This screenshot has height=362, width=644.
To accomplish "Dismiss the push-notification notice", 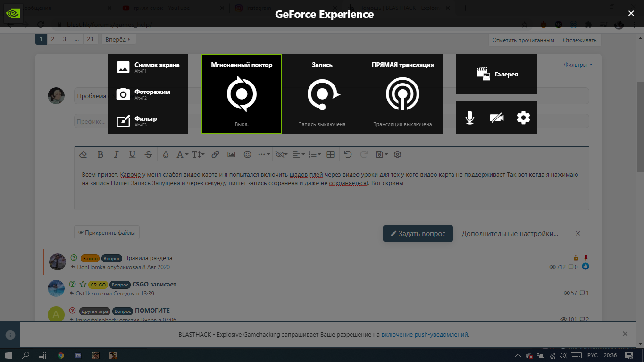I will pyautogui.click(x=625, y=334).
